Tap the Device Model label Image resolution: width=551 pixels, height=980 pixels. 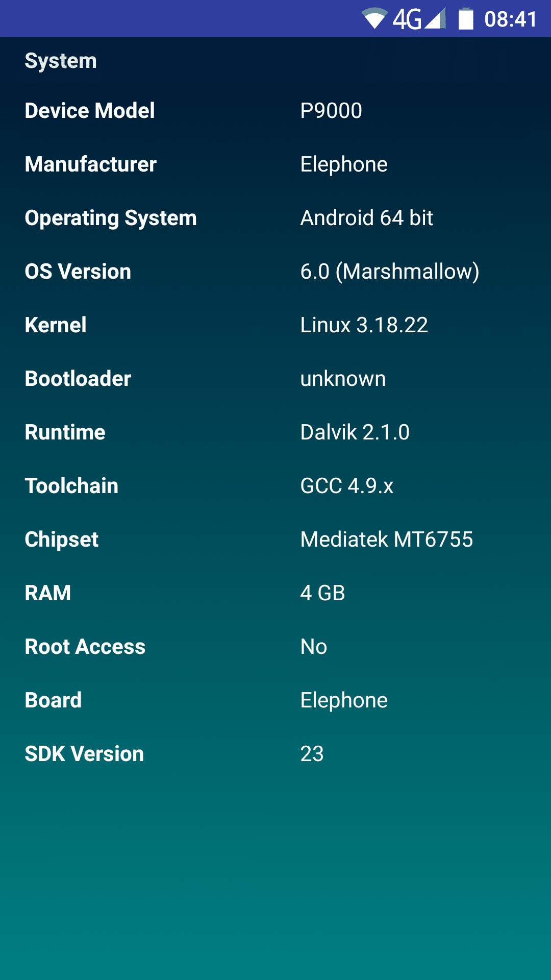[x=90, y=111]
